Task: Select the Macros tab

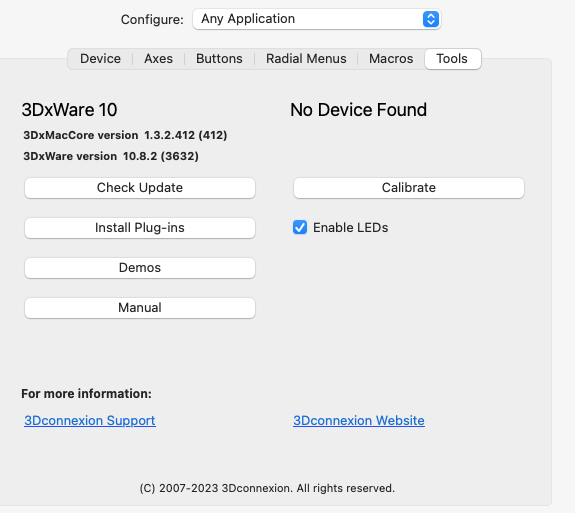Action: (391, 59)
